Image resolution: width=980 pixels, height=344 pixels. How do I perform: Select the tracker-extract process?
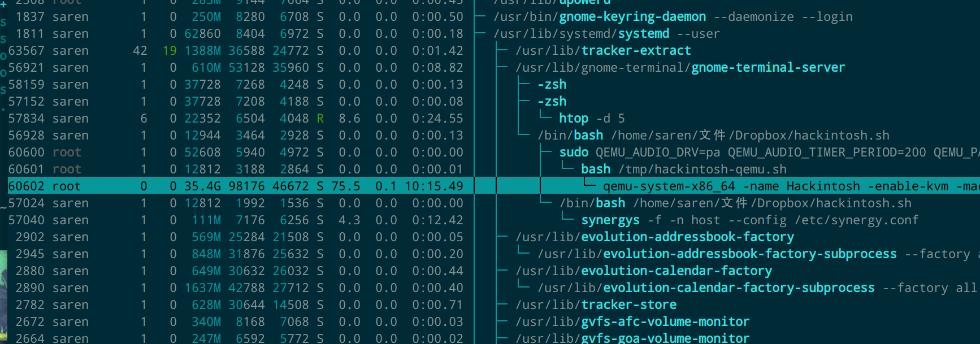pyautogui.click(x=636, y=51)
